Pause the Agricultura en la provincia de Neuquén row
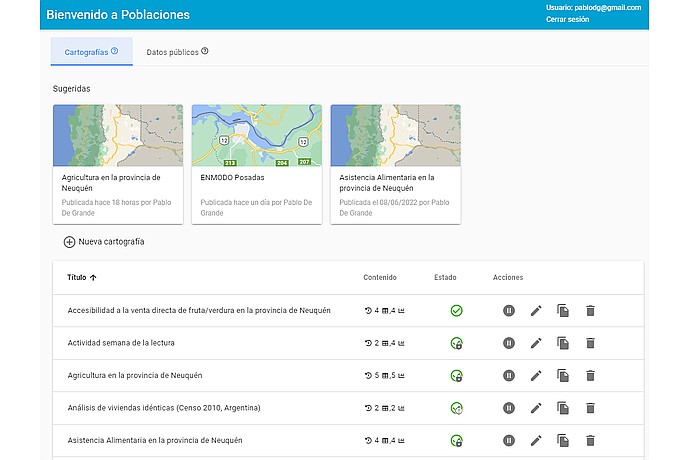Image resolution: width=690 pixels, height=460 pixels. tap(509, 375)
